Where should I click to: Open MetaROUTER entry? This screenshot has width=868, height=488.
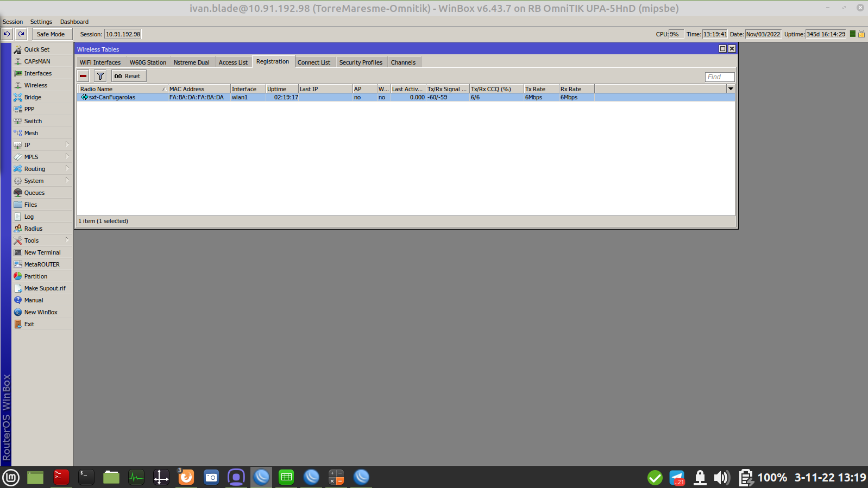click(42, 264)
